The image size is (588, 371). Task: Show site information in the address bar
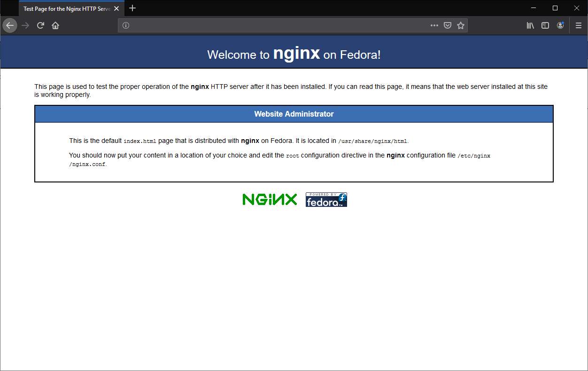coord(126,25)
